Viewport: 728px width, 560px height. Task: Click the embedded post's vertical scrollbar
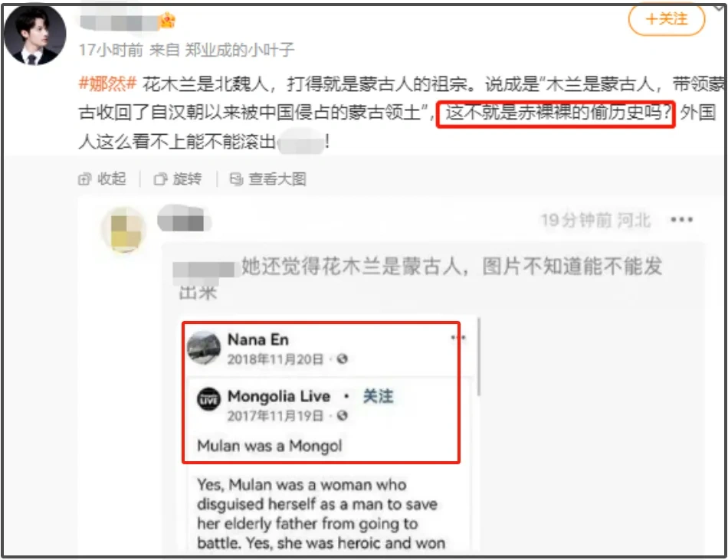pyautogui.click(x=479, y=357)
